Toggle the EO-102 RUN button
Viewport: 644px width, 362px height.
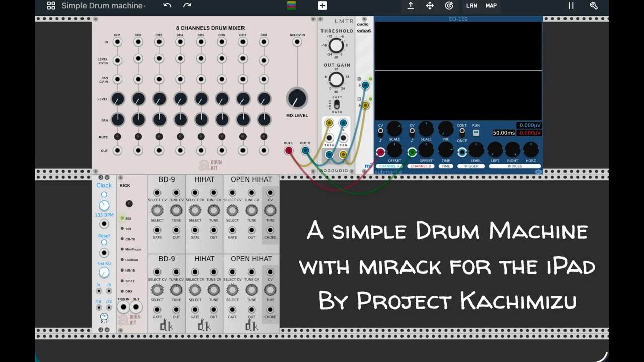(x=476, y=133)
